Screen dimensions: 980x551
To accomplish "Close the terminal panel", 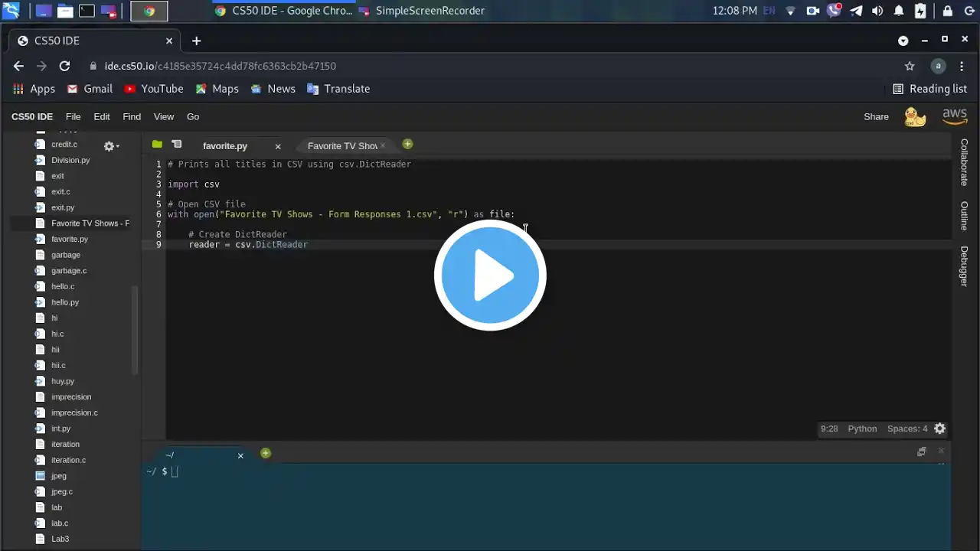I will point(941,451).
